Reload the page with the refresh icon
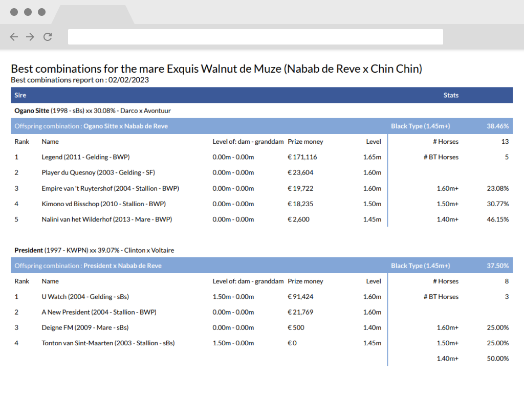Image resolution: width=524 pixels, height=420 pixels. click(x=48, y=37)
